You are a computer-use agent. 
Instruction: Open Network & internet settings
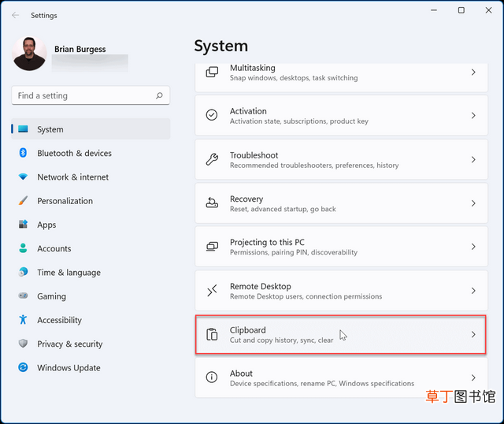pos(91,177)
